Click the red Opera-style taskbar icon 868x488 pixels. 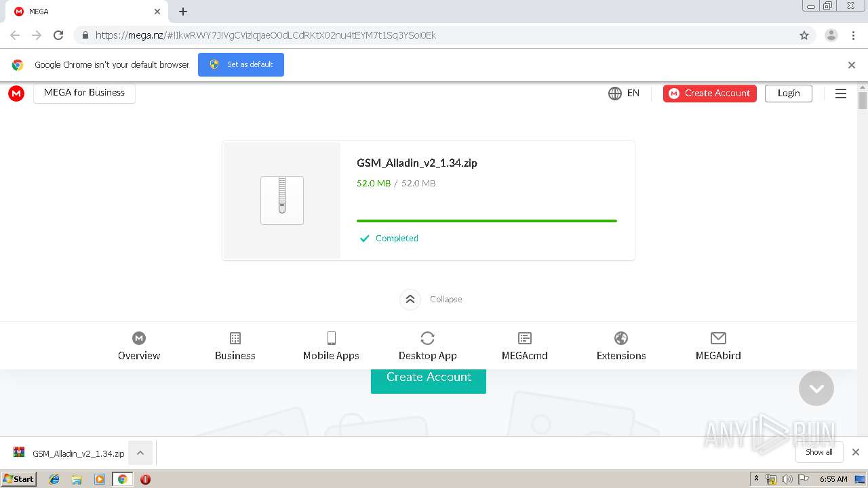coord(145,479)
